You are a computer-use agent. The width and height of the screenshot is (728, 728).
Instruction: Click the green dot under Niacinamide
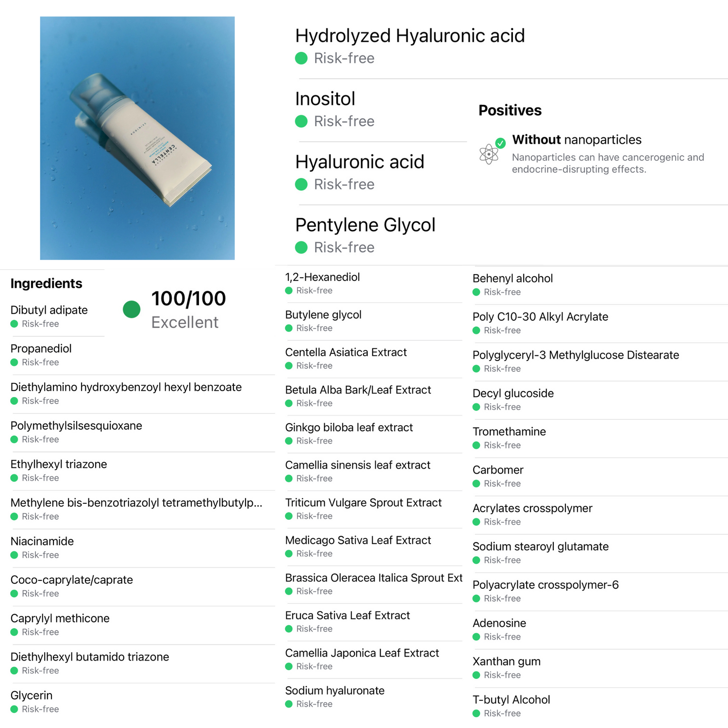coord(15,555)
